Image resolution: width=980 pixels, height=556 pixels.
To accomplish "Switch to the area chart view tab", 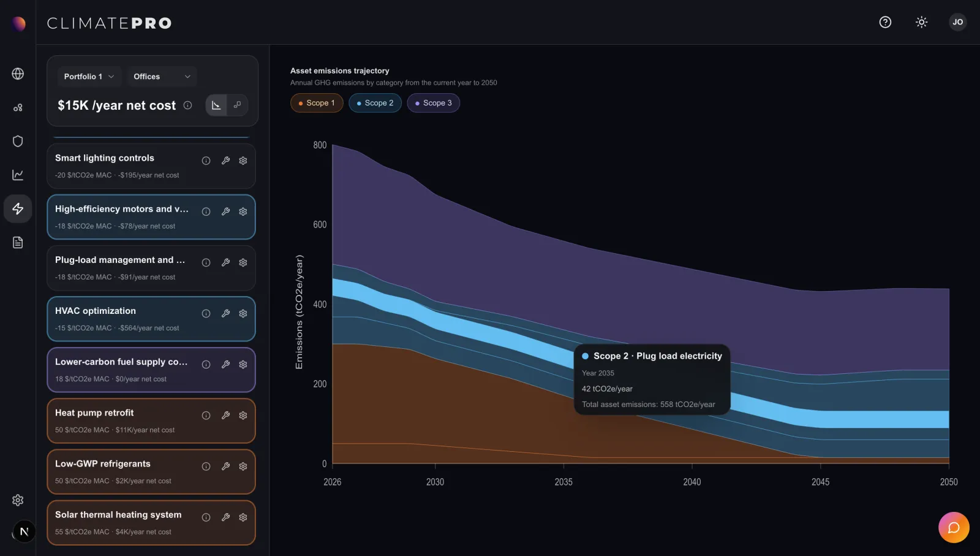I will click(216, 105).
